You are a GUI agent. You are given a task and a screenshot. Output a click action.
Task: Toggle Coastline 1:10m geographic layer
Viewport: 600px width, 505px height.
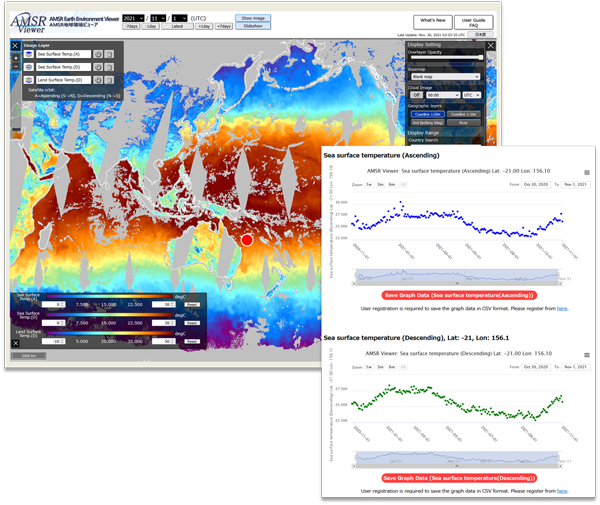(x=463, y=114)
